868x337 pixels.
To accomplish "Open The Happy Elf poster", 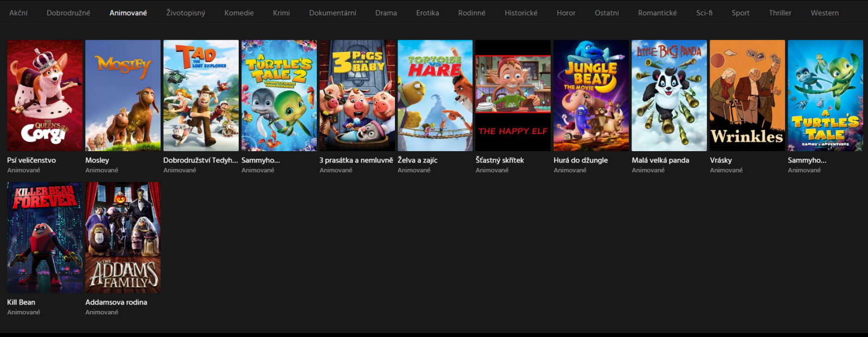I will [513, 95].
